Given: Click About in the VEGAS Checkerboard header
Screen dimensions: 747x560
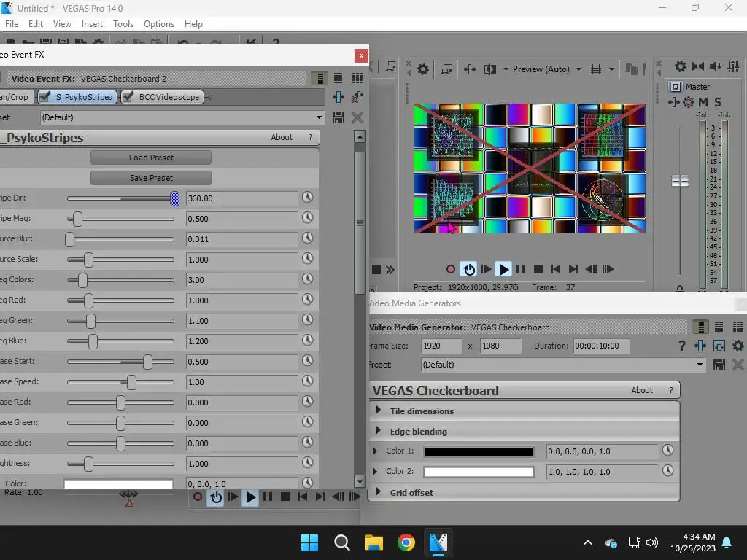Looking at the screenshot, I should 642,390.
